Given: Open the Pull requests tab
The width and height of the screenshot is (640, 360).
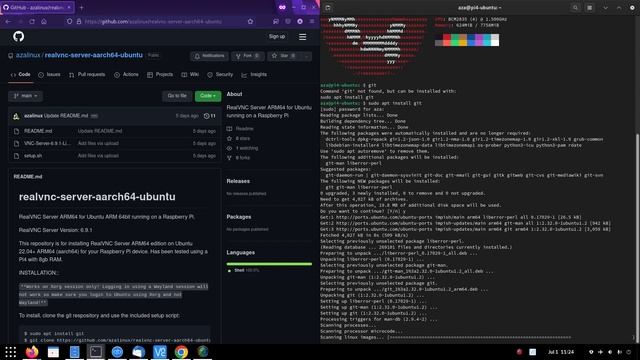Looking at the screenshot, I should 87,75.
